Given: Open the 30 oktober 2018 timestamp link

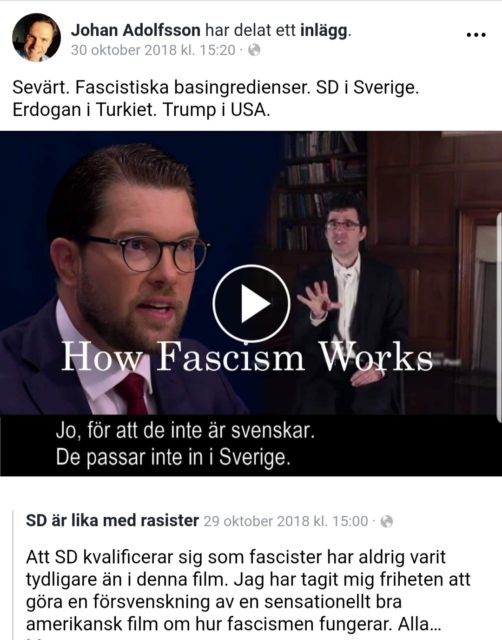Looking at the screenshot, I should 153,50.
